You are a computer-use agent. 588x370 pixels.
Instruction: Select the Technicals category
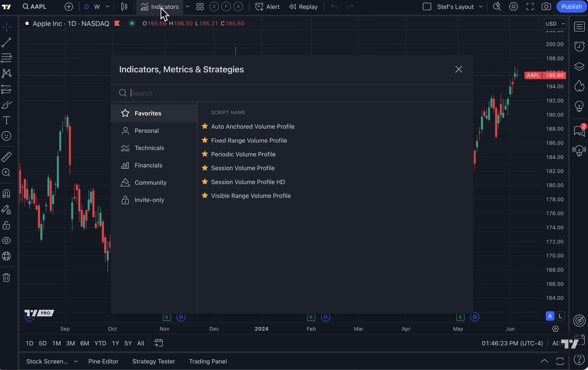pyautogui.click(x=149, y=148)
